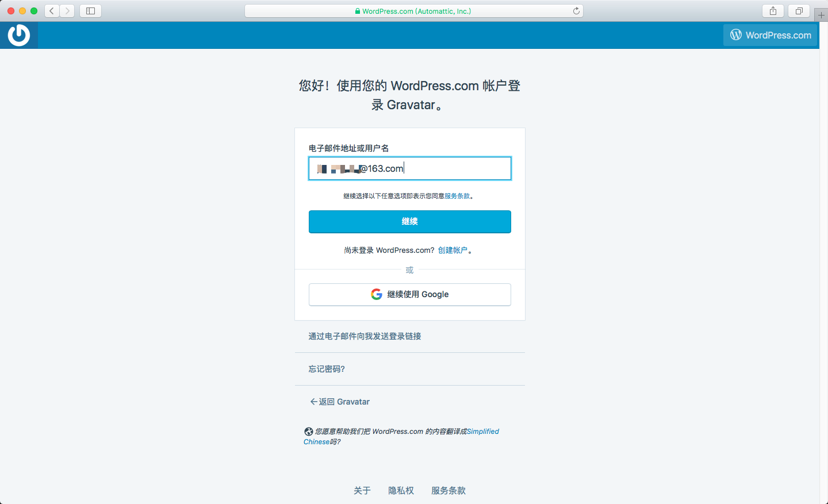Click the blue 继续 button
The image size is (828, 504).
tap(410, 222)
